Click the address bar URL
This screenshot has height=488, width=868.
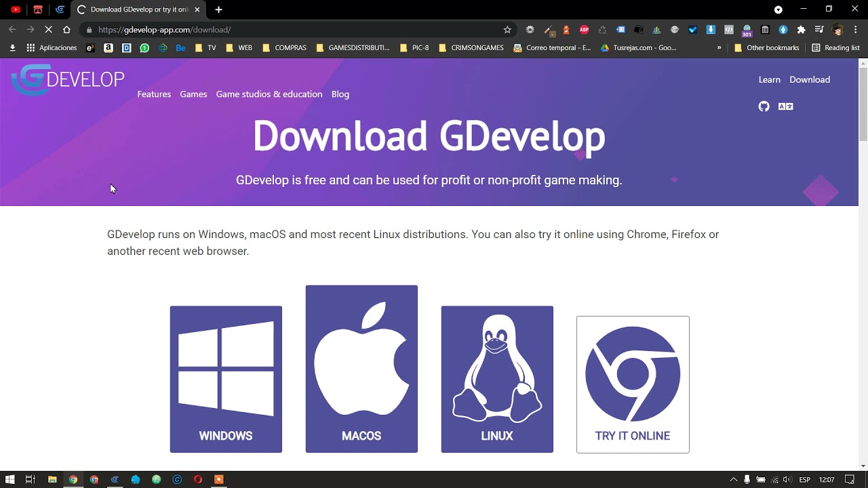[x=165, y=30]
